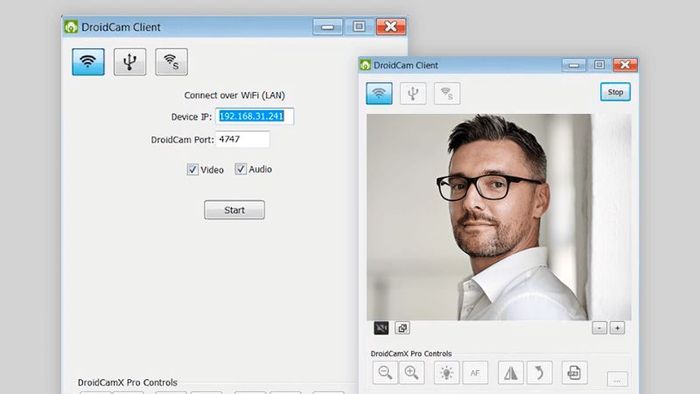Close the right DroidCam Client window
Screen dimensions: 700x394
(x=625, y=65)
